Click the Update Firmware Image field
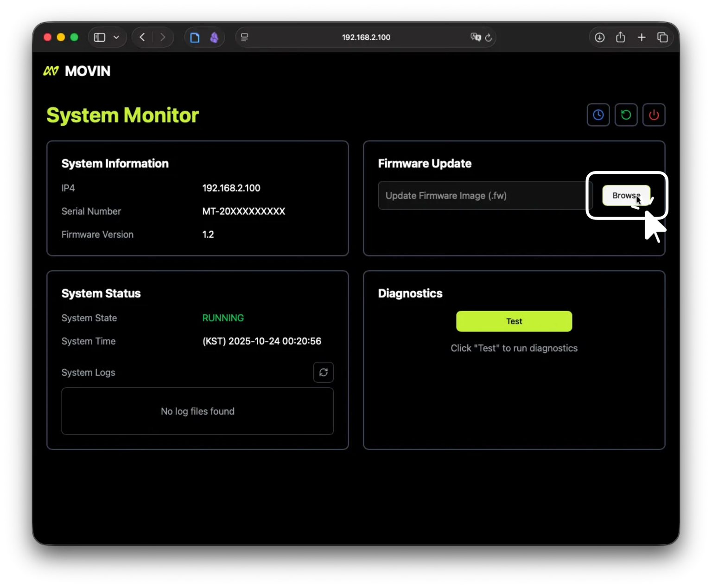The width and height of the screenshot is (712, 588). [482, 196]
